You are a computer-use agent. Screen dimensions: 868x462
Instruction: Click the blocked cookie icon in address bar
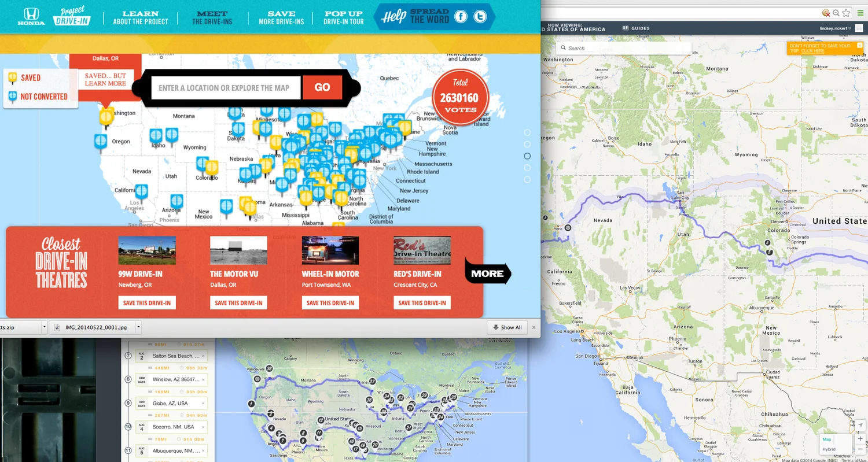tap(826, 13)
